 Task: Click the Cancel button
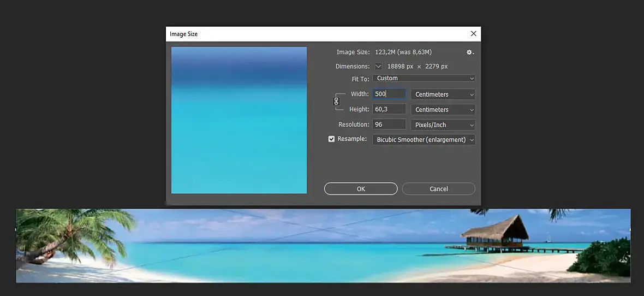pyautogui.click(x=439, y=189)
